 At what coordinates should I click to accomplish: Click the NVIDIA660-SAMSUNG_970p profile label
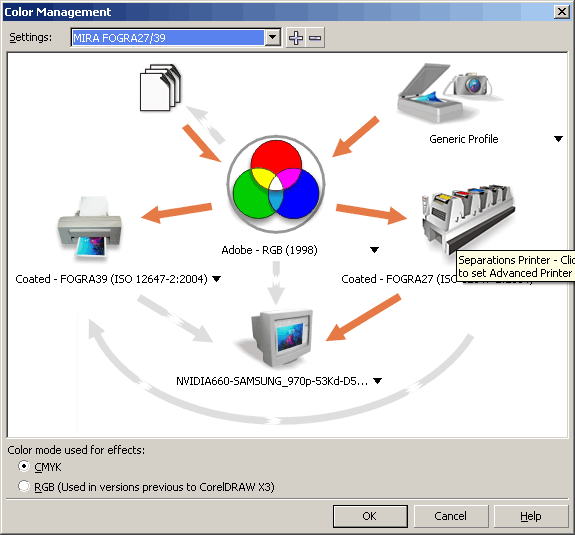tap(272, 381)
